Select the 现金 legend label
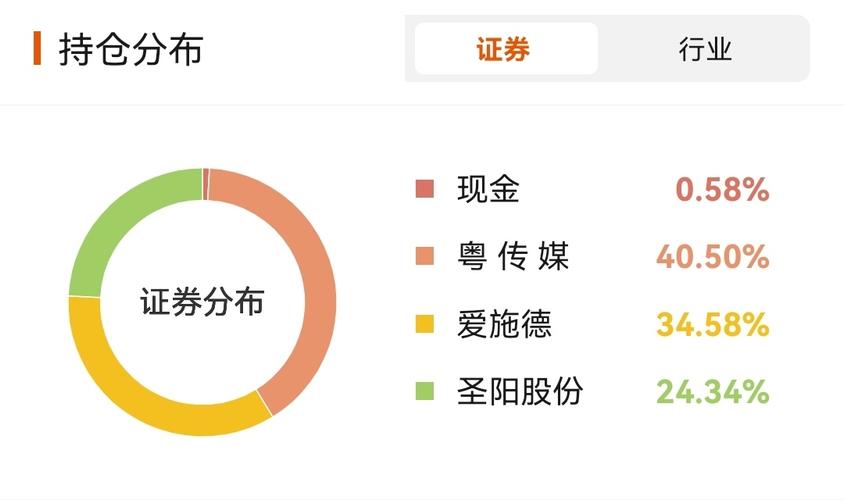Viewport: 844px width, 500px height. pyautogui.click(x=488, y=189)
